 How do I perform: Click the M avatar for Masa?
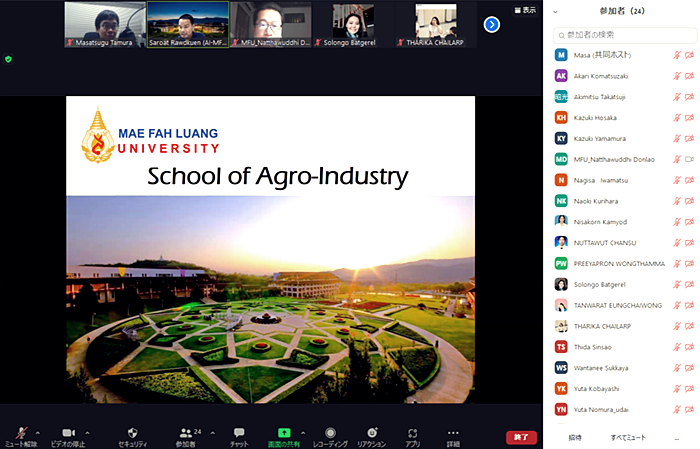click(561, 55)
